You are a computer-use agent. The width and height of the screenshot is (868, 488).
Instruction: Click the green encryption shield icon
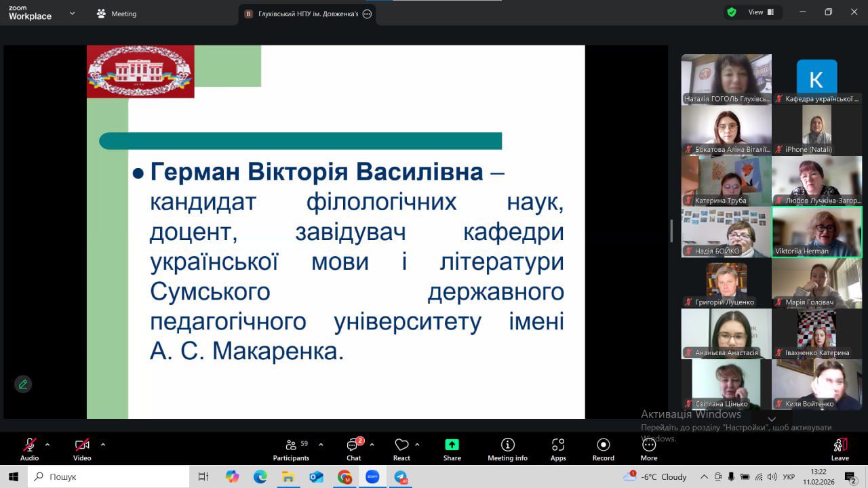732,12
